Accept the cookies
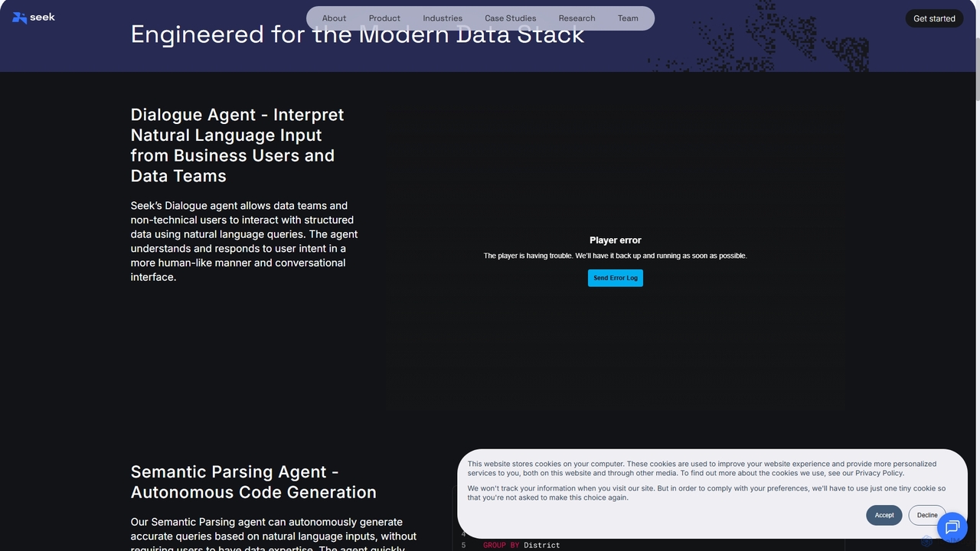980x551 pixels. point(884,515)
